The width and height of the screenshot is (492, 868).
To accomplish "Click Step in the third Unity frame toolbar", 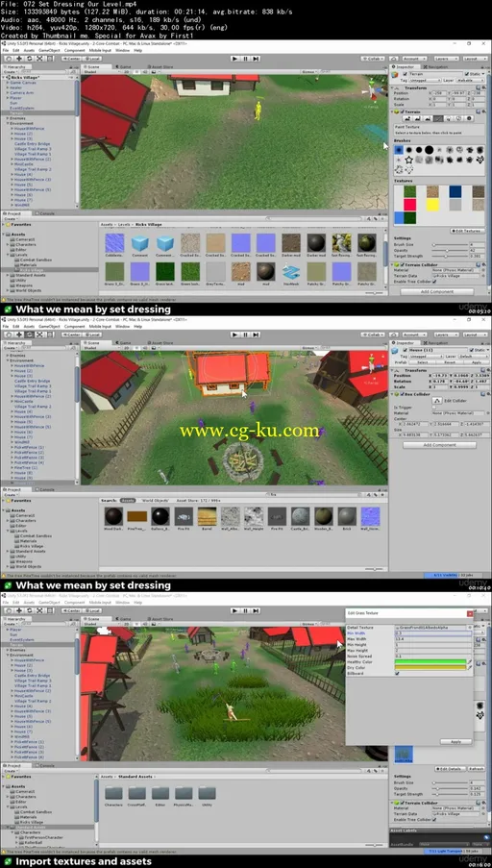I will [256, 610].
